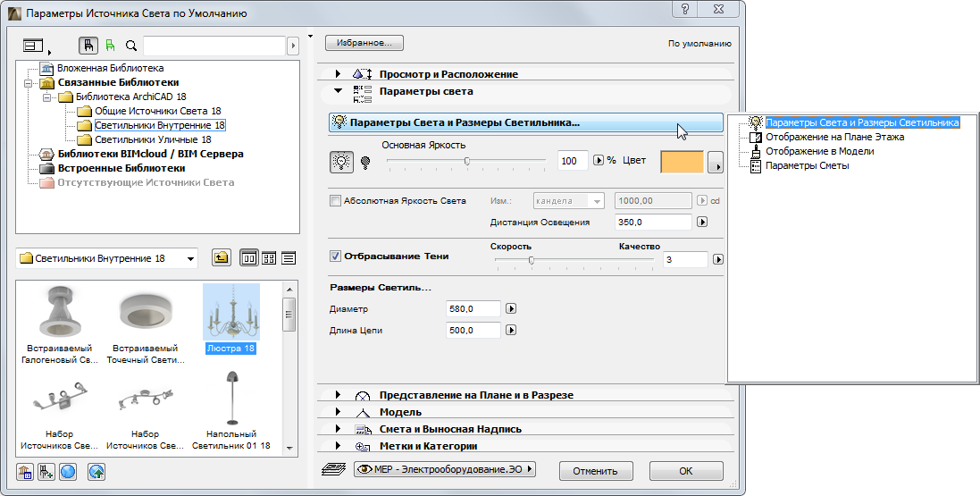This screenshot has width=980, height=496.
Task: Click the brightness value field 100
Action: tap(573, 161)
